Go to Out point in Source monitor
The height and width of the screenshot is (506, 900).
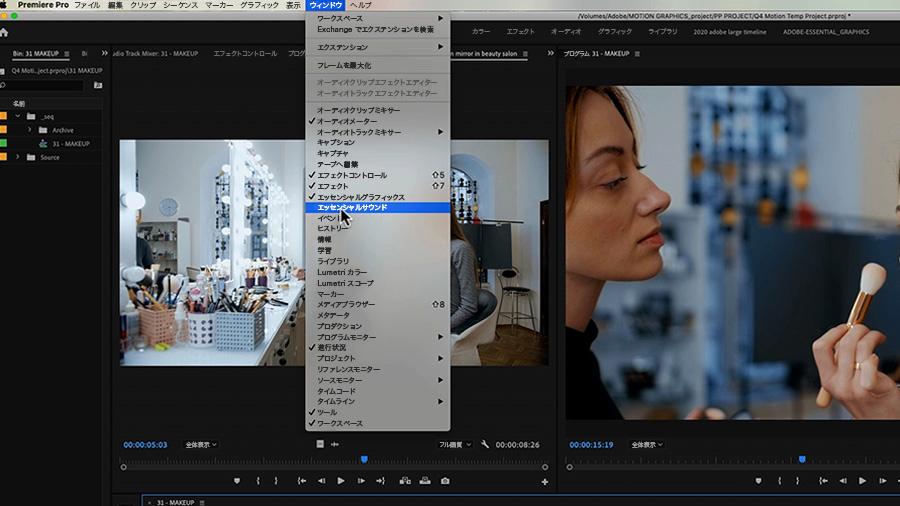380,481
